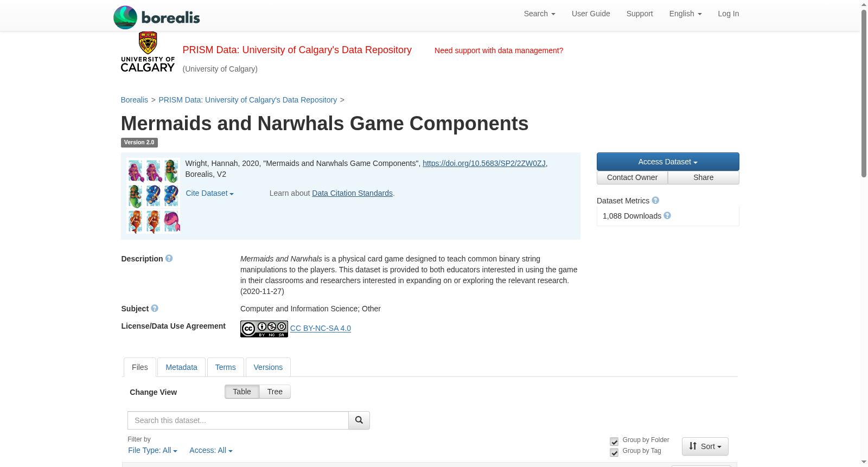Open File Type: All filter
This screenshot has height=467, width=868.
click(x=152, y=450)
